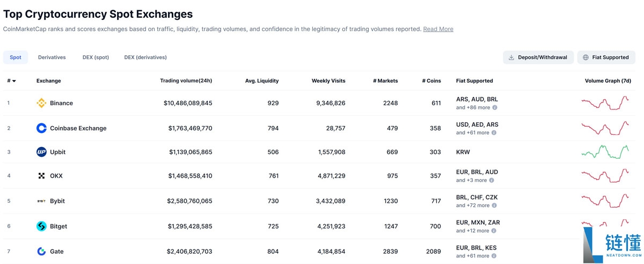Switch to the Spot tab
This screenshot has height=264, width=644.
16,57
